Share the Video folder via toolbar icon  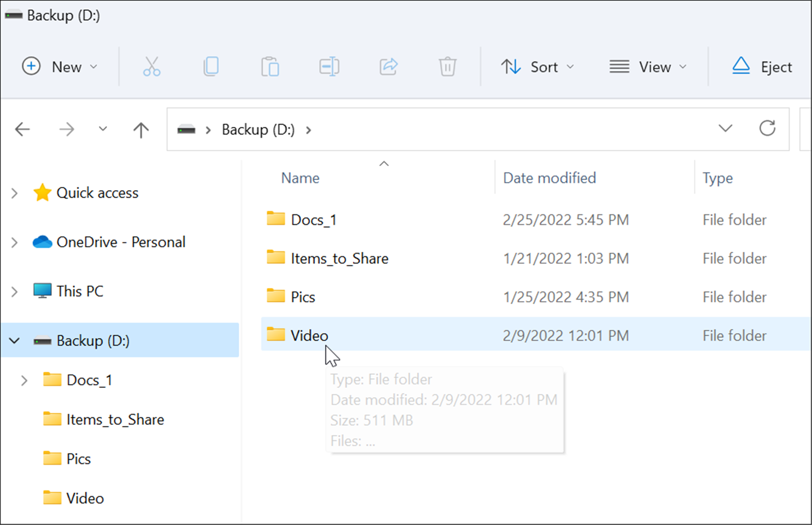click(x=388, y=66)
